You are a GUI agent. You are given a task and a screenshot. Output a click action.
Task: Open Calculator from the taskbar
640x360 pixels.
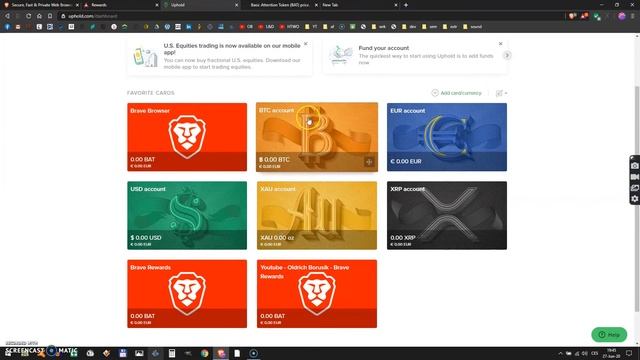(x=172, y=353)
